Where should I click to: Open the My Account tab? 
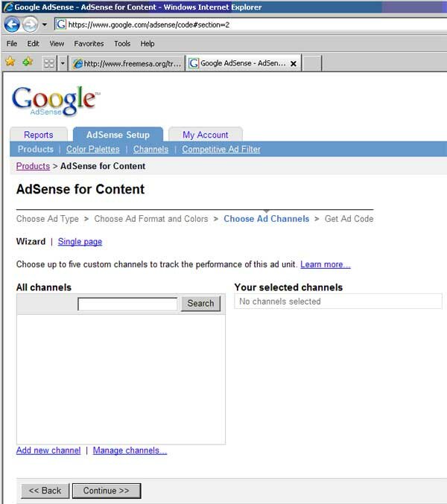point(205,135)
